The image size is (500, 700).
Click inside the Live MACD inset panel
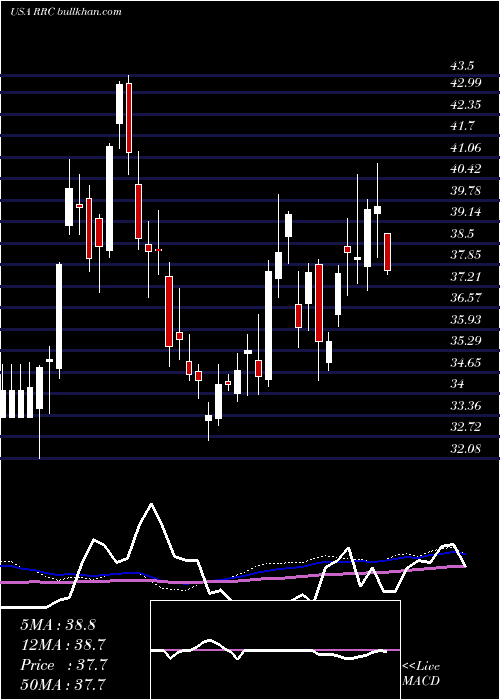point(275,650)
